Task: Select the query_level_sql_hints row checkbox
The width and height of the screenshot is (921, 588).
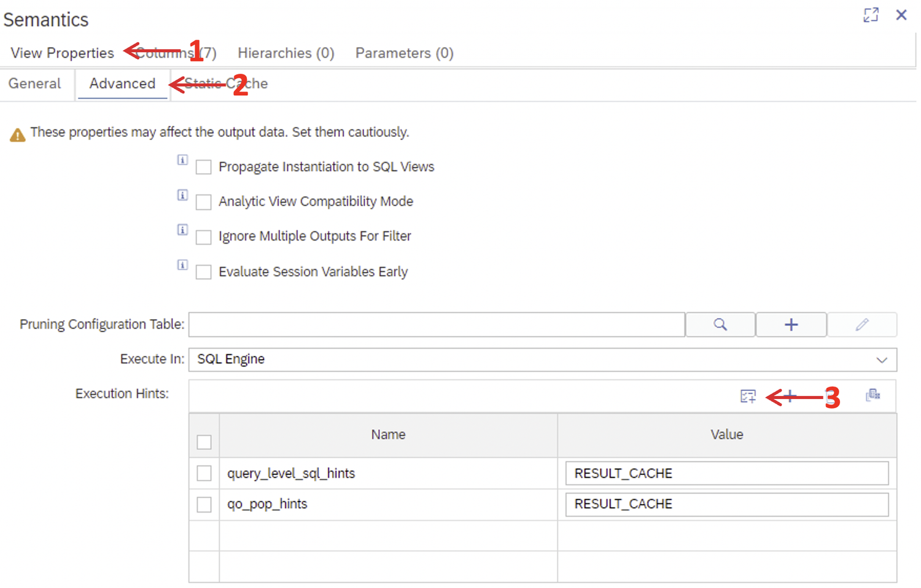Action: click(204, 473)
